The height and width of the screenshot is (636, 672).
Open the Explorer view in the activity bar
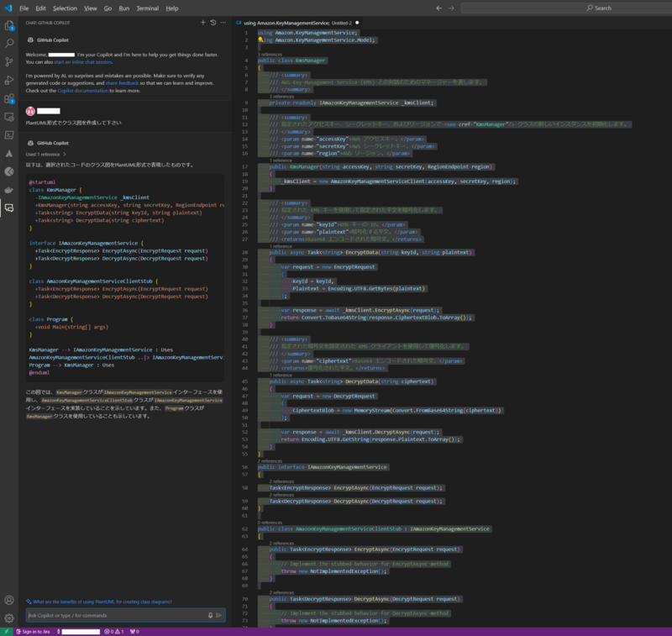click(9, 26)
